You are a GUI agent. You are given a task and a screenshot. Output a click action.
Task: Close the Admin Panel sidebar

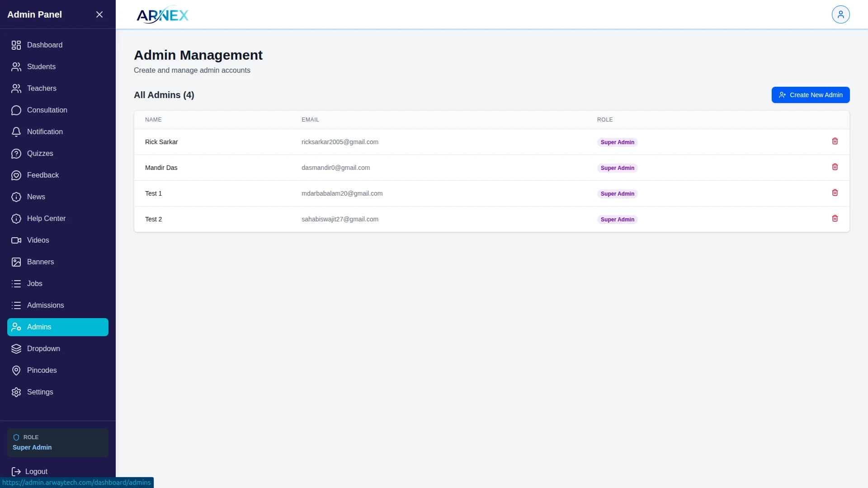[x=99, y=14]
